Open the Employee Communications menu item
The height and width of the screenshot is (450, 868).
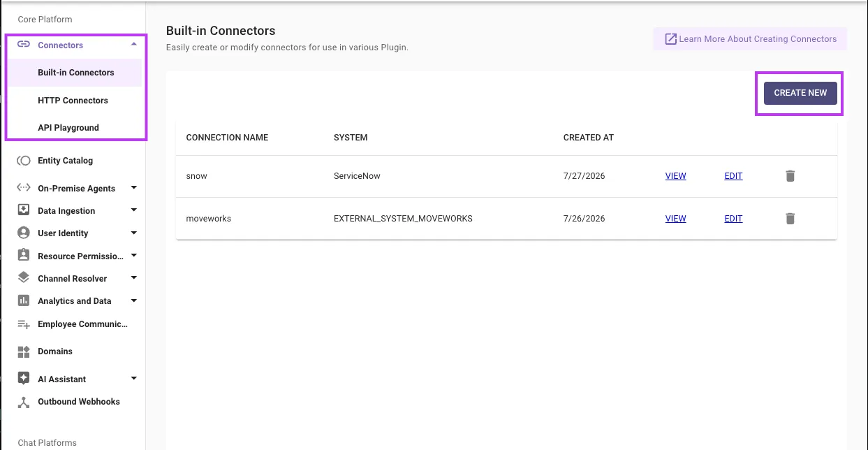82,324
